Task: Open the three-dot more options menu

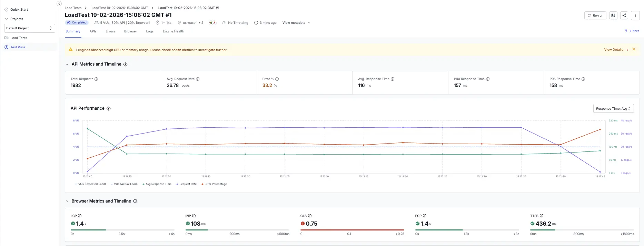Action: pos(635,15)
